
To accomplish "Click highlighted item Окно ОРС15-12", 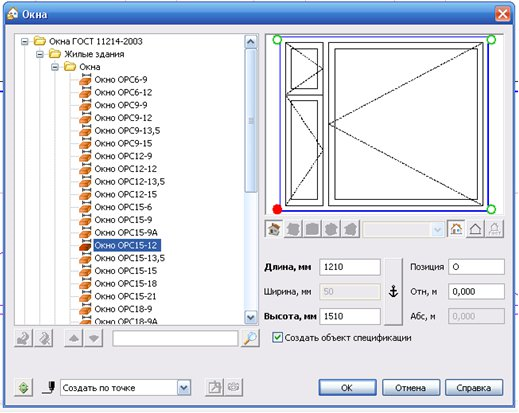I will click(127, 245).
